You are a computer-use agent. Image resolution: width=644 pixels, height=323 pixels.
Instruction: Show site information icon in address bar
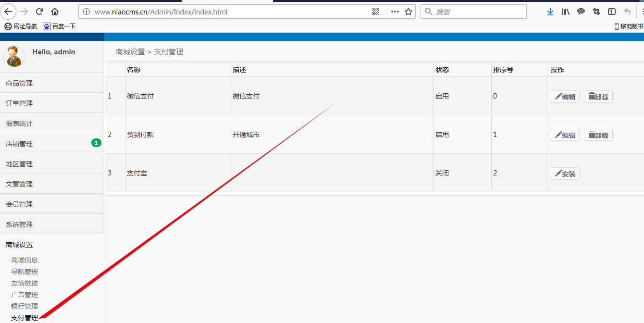click(x=87, y=12)
